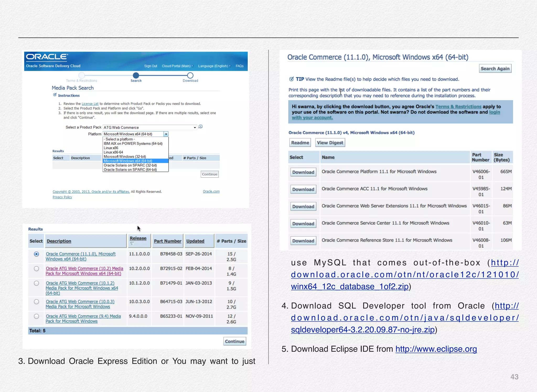Open Oracle Commerce (11.1.0) Windows x64 link
The width and height of the screenshot is (537, 392).
point(80,256)
